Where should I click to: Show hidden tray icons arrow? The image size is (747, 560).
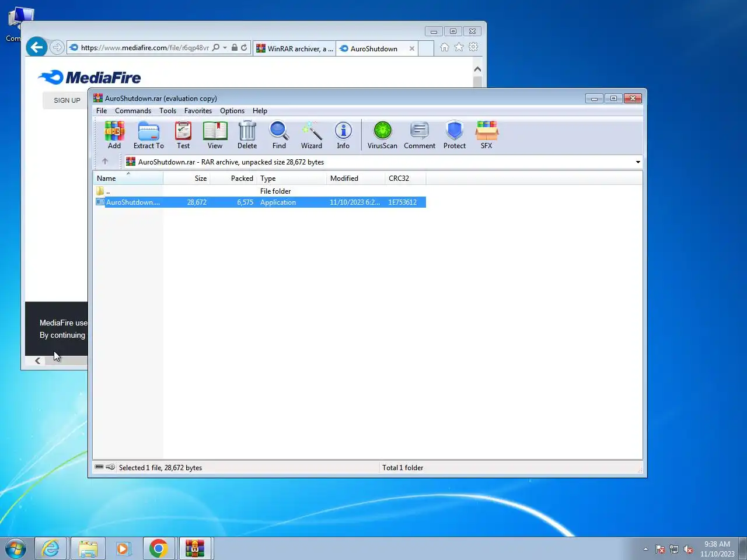pyautogui.click(x=645, y=549)
